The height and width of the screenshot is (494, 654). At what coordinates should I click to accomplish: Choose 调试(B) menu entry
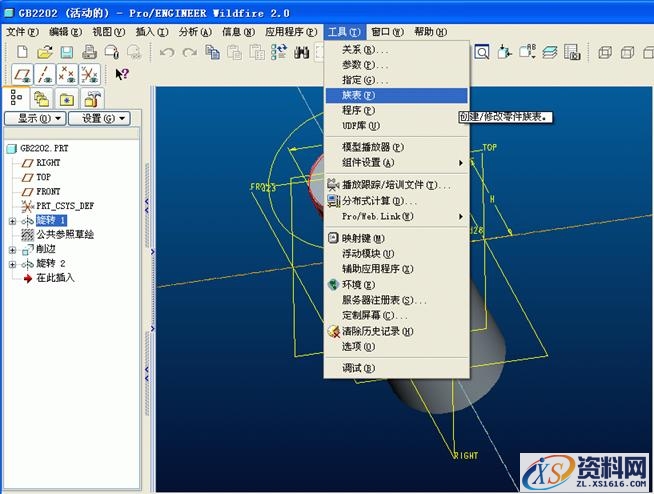click(396, 369)
